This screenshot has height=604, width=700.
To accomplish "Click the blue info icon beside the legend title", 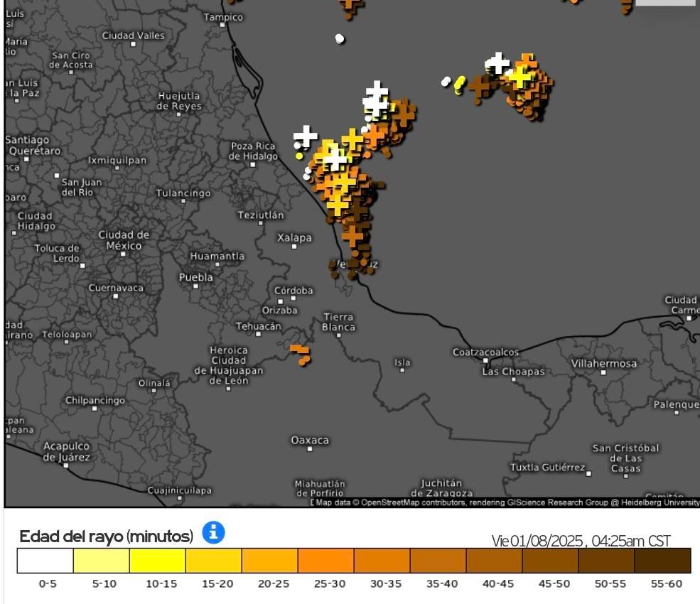I will tap(213, 532).
